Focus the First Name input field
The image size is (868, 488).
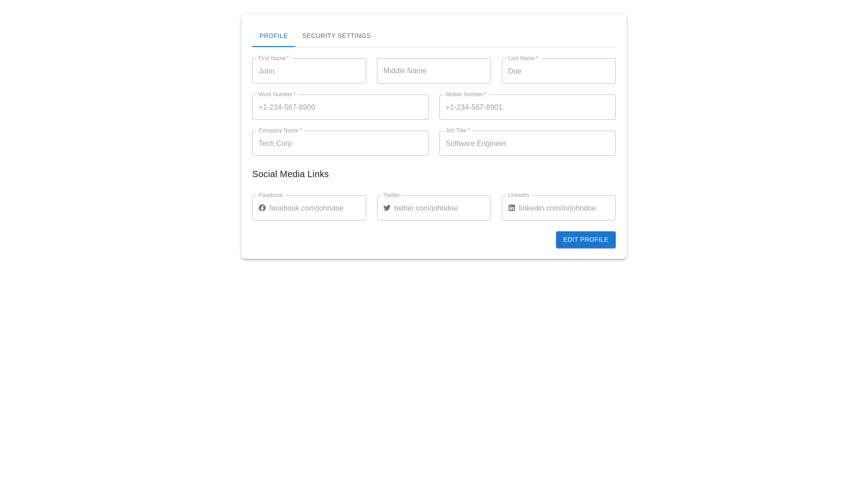pyautogui.click(x=309, y=71)
